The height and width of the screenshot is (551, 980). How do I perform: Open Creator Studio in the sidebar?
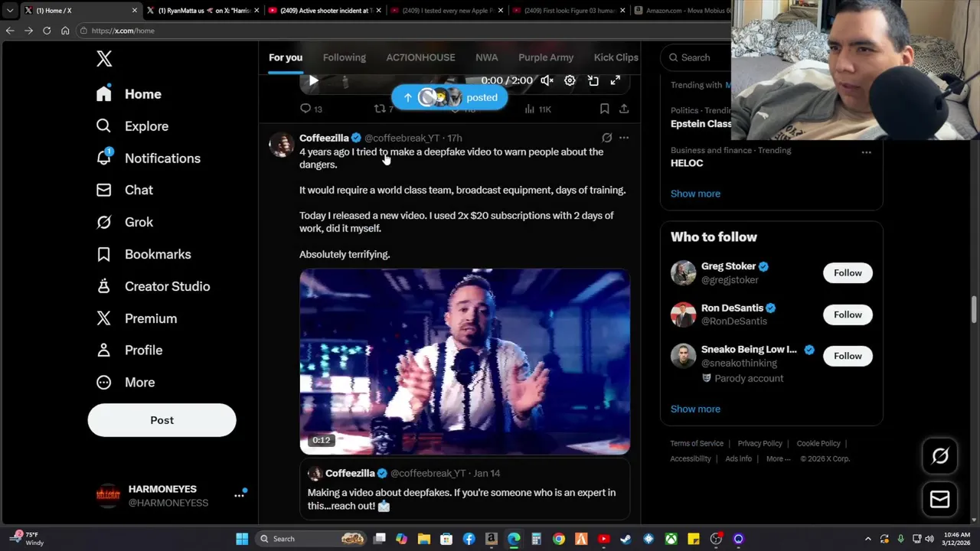[x=152, y=286]
